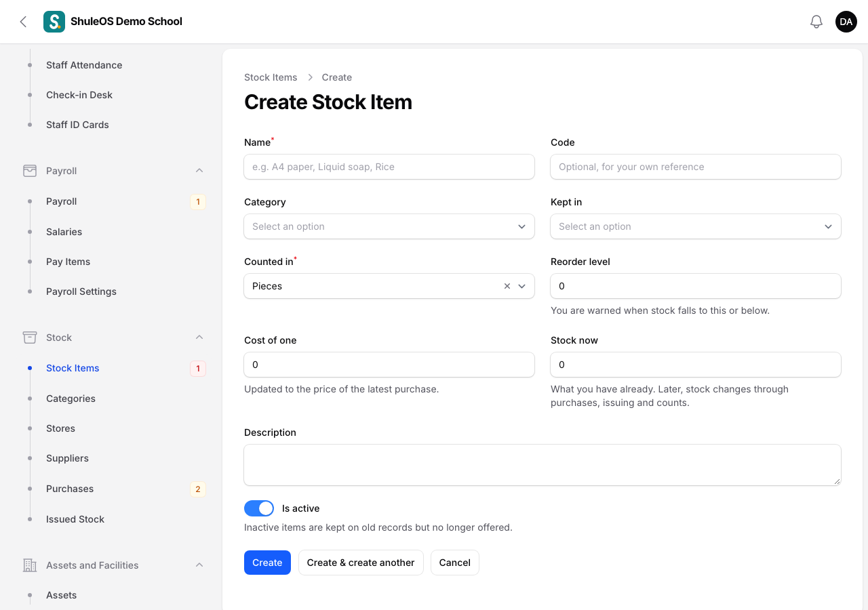Click the Stock Items badge showing 1

(198, 368)
